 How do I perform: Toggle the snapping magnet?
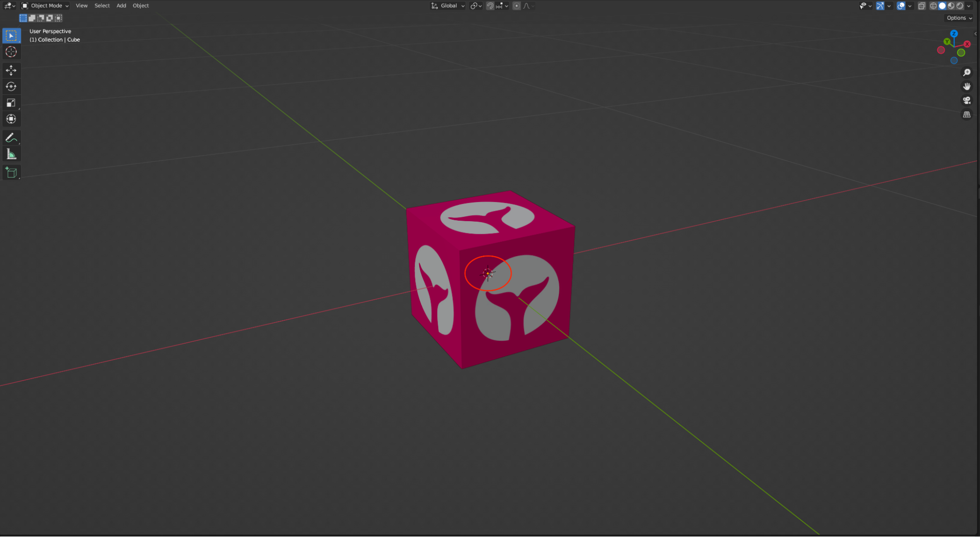(x=490, y=6)
